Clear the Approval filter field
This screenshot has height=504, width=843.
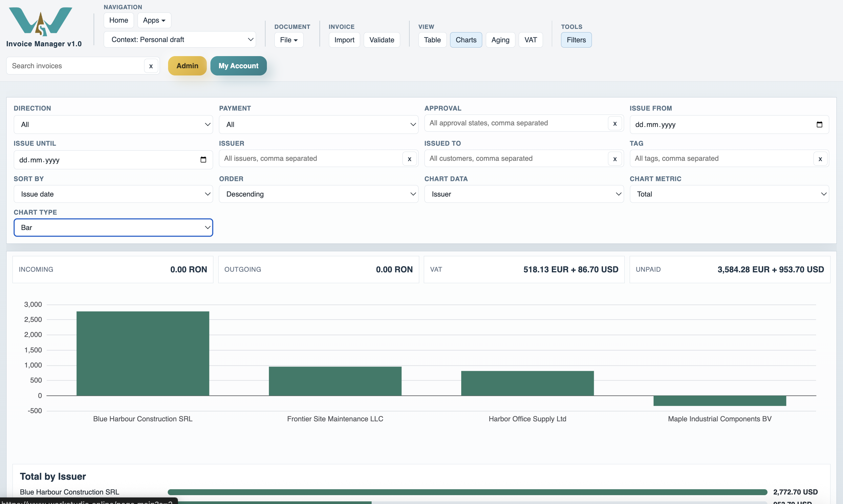[615, 123]
